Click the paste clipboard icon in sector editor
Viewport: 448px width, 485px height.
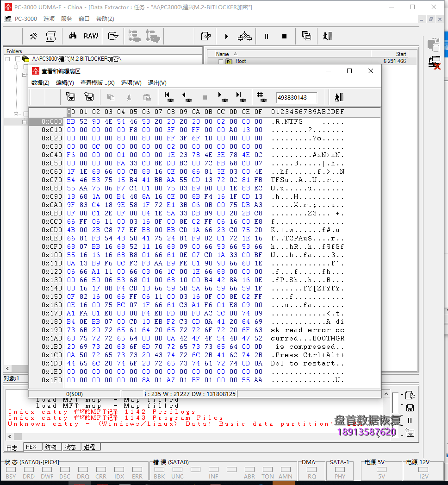click(x=147, y=97)
